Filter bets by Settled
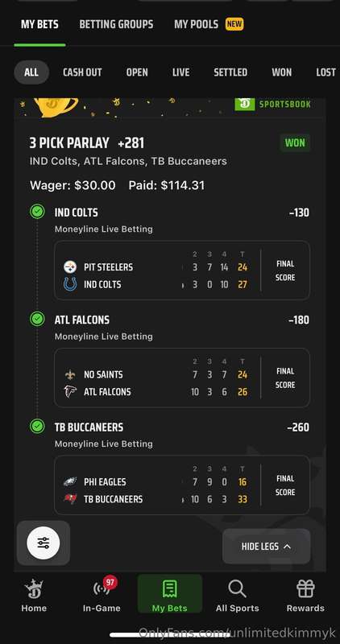Image resolution: width=340 pixels, height=644 pixels. pos(230,72)
